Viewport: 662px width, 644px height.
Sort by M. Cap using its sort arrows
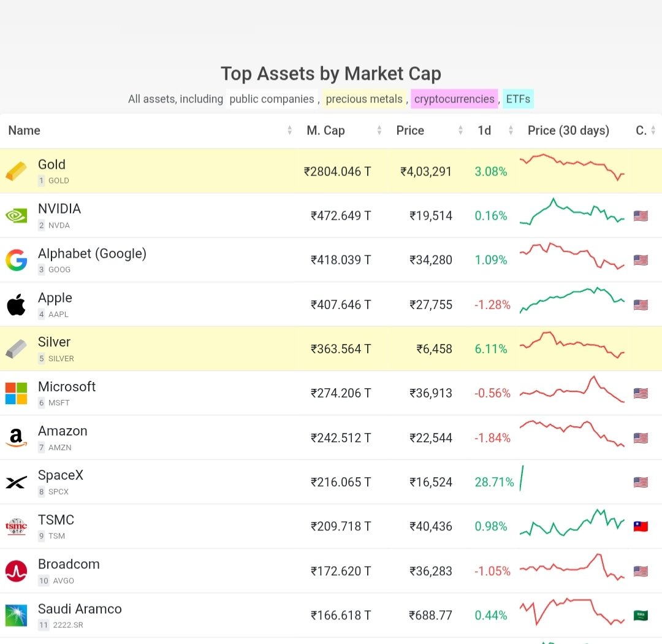379,130
